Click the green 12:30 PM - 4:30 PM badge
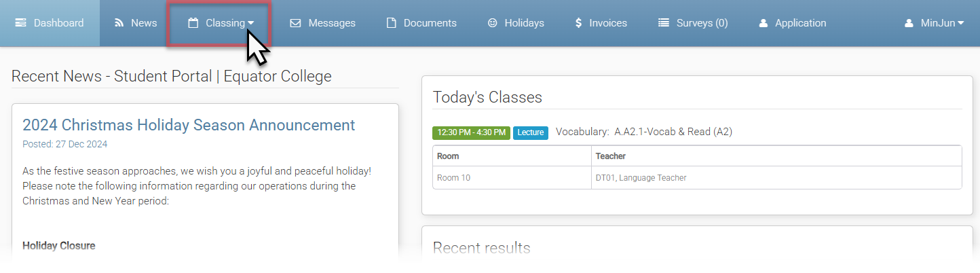Viewport: 980px width, 273px height. (471, 132)
